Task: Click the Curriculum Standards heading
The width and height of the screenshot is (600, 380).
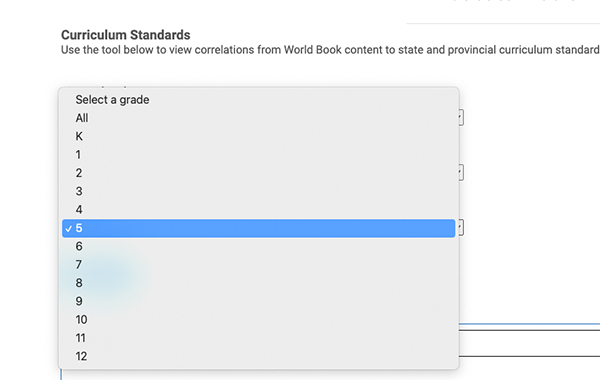Action: (x=126, y=35)
